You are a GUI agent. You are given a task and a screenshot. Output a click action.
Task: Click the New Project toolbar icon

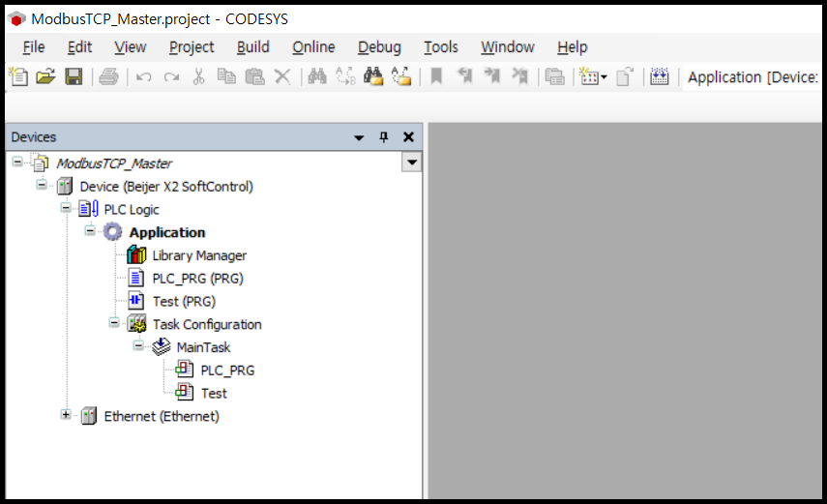pos(19,77)
